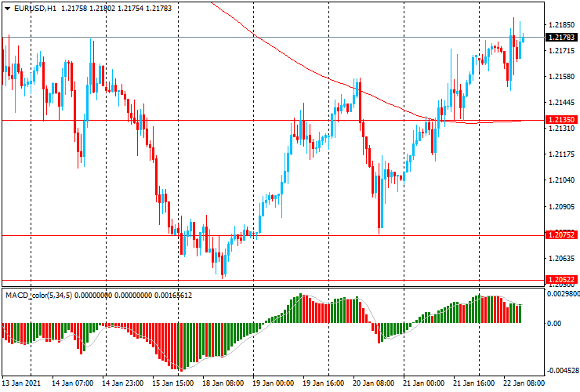Click the 22 Jan 08:00 time axis label
Screen dimensions: 580x392
click(524, 383)
